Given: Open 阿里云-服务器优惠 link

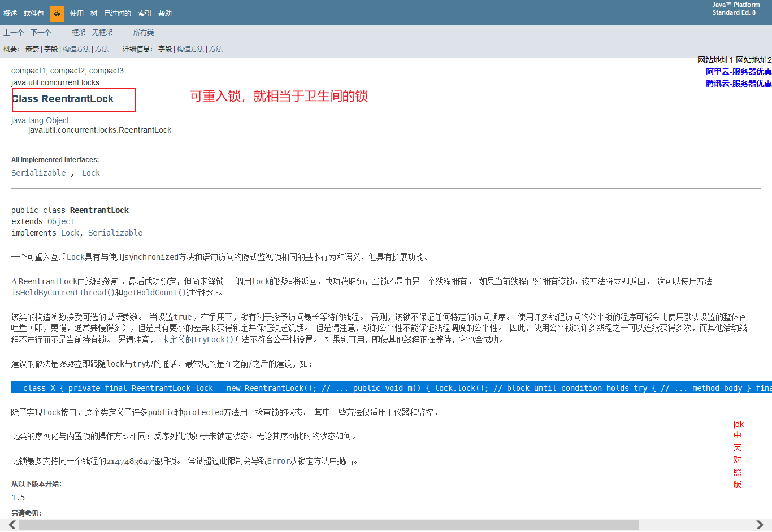Looking at the screenshot, I should coord(739,72).
